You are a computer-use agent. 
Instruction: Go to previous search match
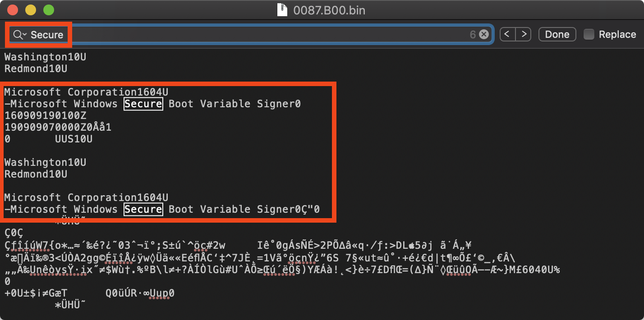pos(507,34)
